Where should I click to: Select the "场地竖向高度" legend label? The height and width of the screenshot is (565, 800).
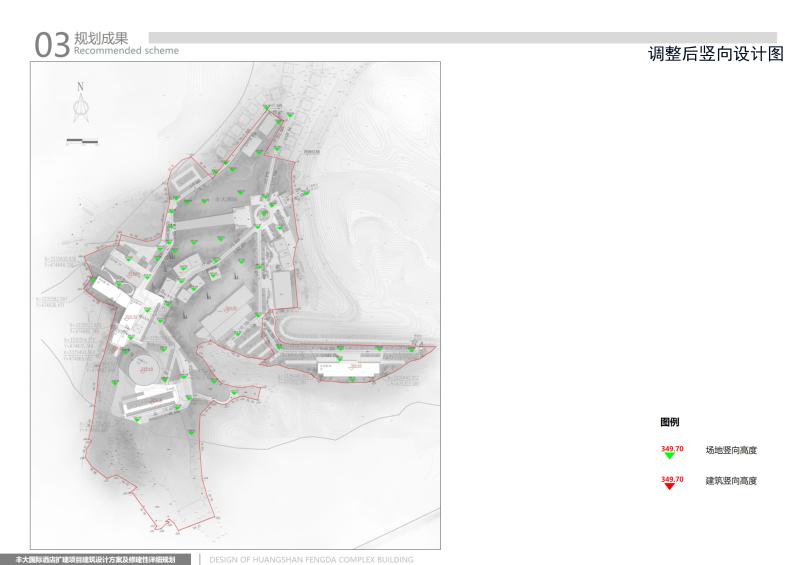coord(730,451)
